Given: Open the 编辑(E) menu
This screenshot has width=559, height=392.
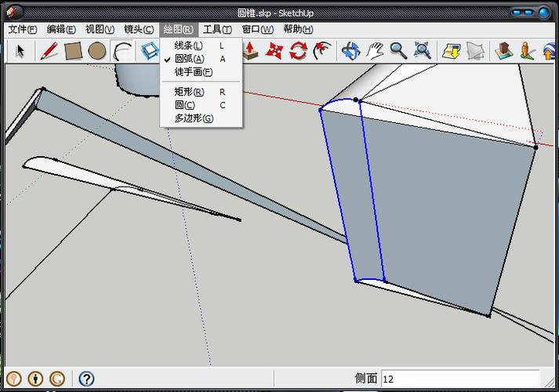Looking at the screenshot, I should point(61,29).
